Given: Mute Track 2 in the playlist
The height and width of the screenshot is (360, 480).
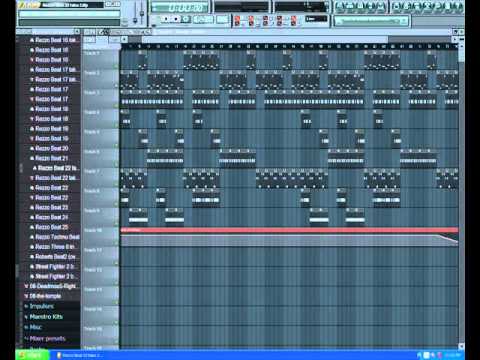Looking at the screenshot, I should (x=116, y=86).
